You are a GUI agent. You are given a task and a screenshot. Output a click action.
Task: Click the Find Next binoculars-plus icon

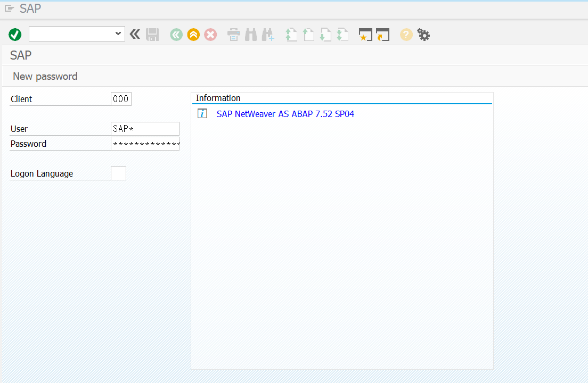pyautogui.click(x=268, y=35)
